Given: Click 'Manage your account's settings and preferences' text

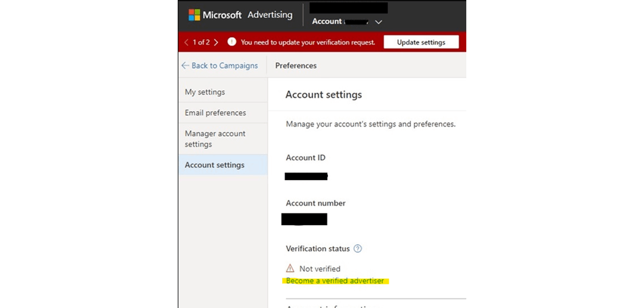Looking at the screenshot, I should click(371, 124).
